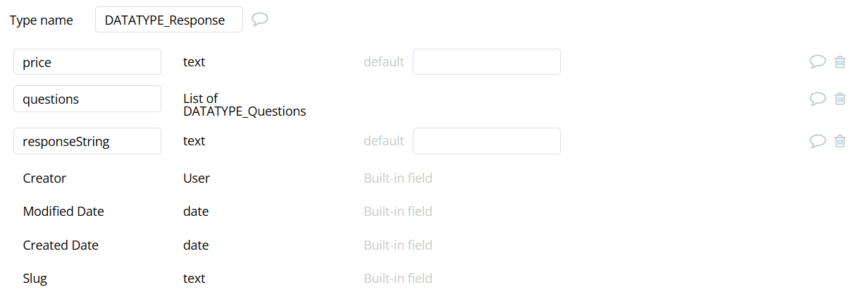This screenshot has height=297, width=868.
Task: Delete the questions field with trash icon
Action: coord(840,99)
